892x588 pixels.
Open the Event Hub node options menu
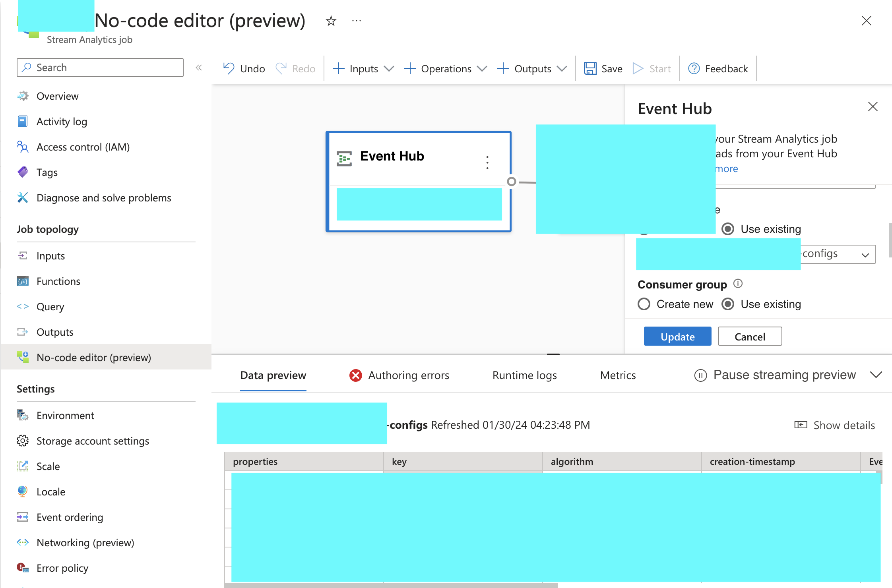(487, 162)
